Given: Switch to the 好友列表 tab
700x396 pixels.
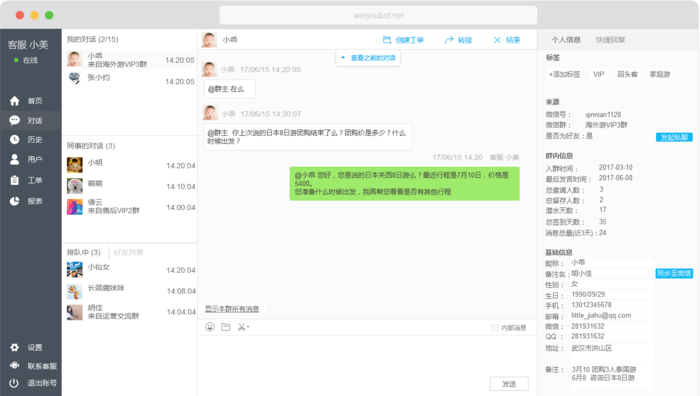Looking at the screenshot, I should coord(128,253).
